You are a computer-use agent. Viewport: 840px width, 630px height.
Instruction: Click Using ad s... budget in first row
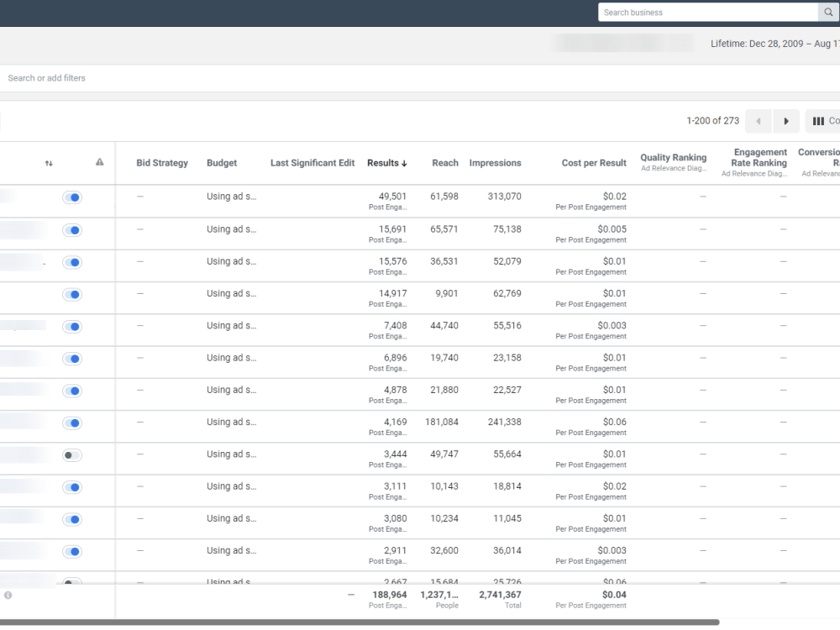click(x=232, y=197)
